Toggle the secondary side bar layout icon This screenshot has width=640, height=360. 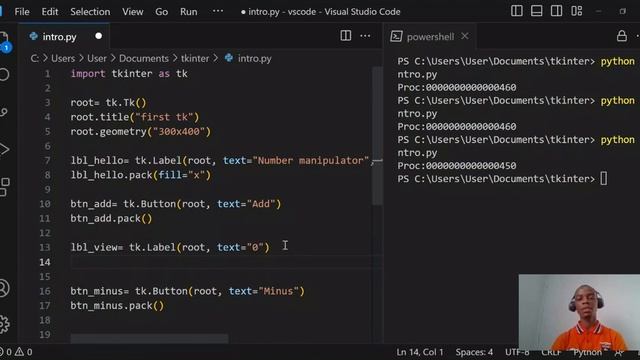click(x=556, y=11)
